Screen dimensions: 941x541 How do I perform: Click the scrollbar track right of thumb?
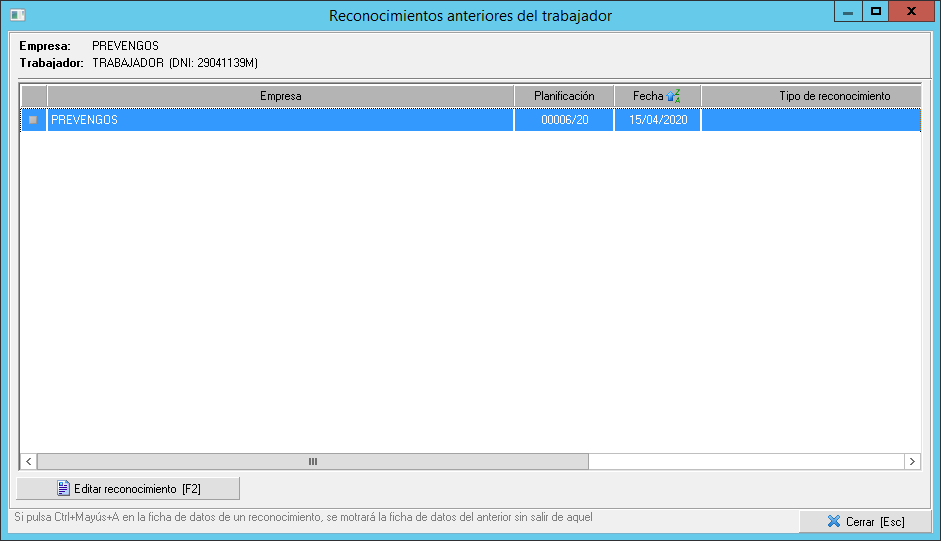coord(746,461)
